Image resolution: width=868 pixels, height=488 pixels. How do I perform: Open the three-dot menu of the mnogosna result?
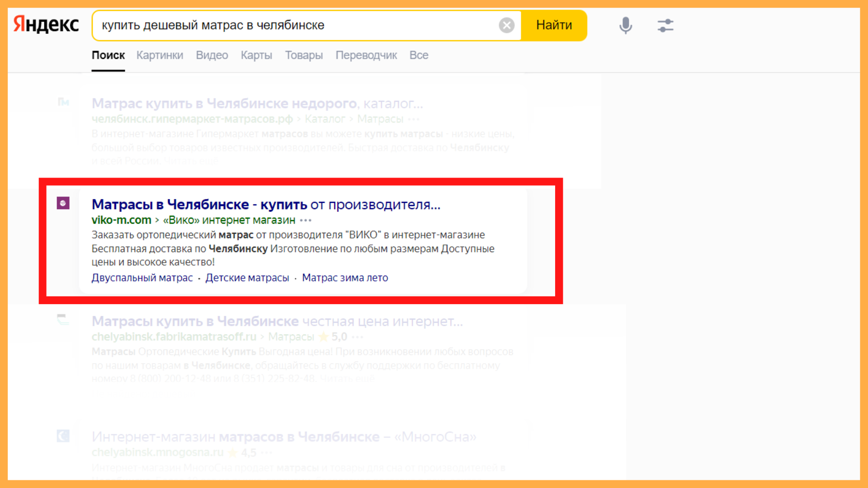(267, 453)
